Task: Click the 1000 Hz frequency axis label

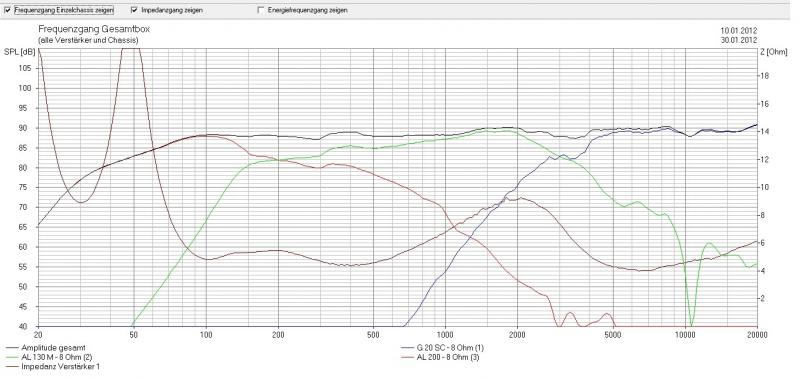Action: [x=445, y=335]
